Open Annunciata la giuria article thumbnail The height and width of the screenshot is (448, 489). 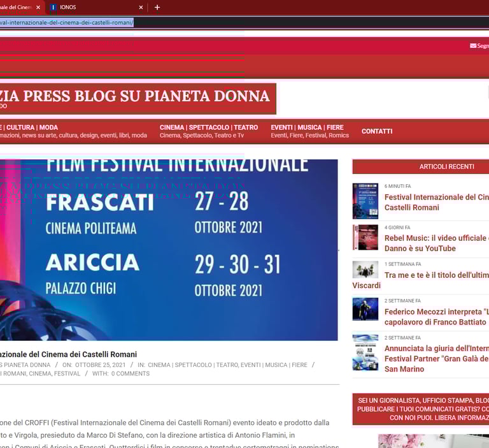(365, 352)
